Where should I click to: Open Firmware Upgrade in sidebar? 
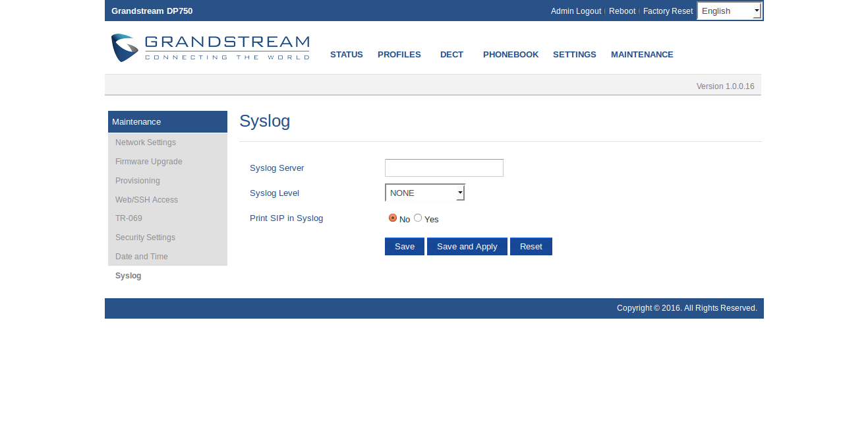[149, 162]
